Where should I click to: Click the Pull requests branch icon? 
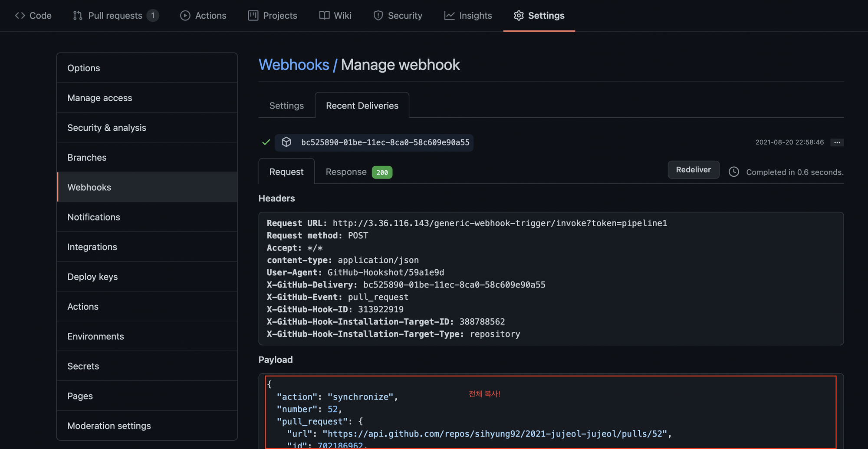point(78,16)
